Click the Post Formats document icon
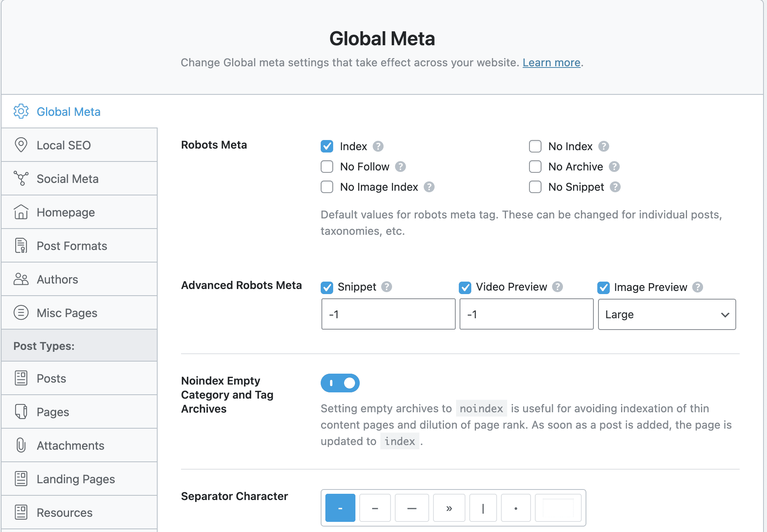The height and width of the screenshot is (532, 767). (x=21, y=245)
